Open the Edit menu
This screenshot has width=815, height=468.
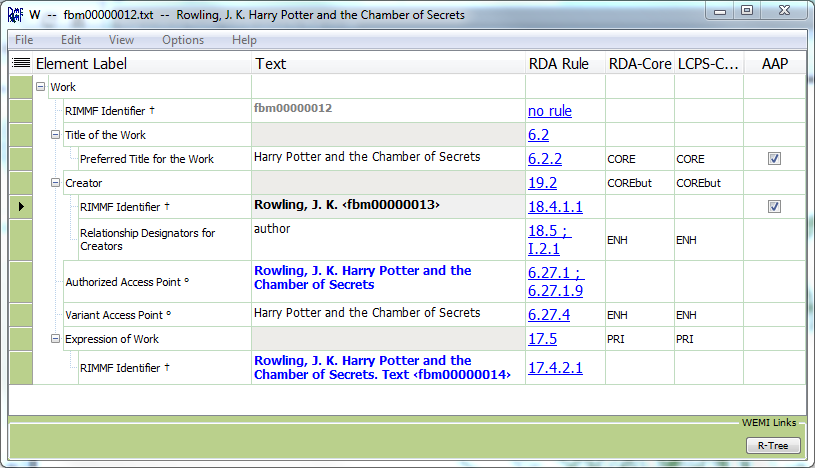[71, 40]
